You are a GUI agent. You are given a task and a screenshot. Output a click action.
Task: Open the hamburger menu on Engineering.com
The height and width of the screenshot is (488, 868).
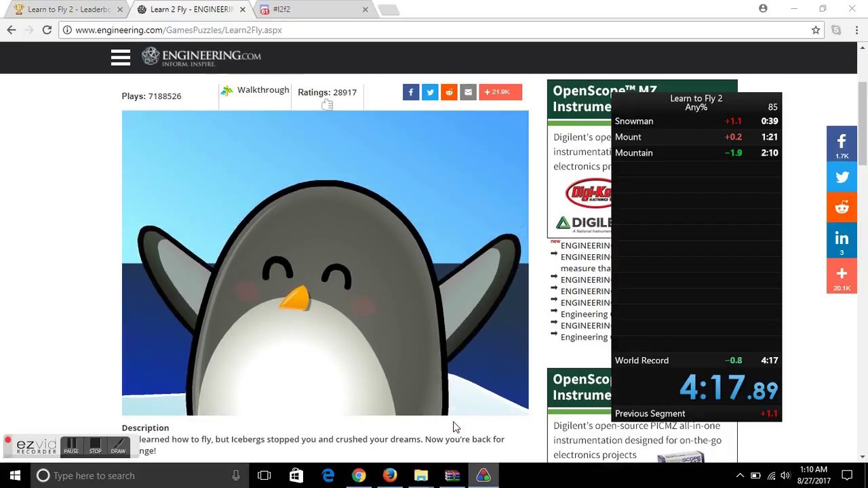click(x=120, y=58)
